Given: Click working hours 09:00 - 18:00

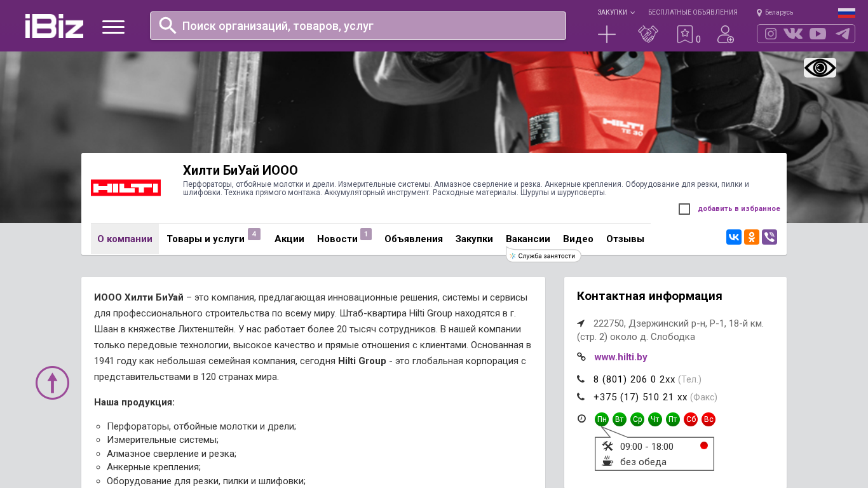Looking at the screenshot, I should pyautogui.click(x=647, y=447).
